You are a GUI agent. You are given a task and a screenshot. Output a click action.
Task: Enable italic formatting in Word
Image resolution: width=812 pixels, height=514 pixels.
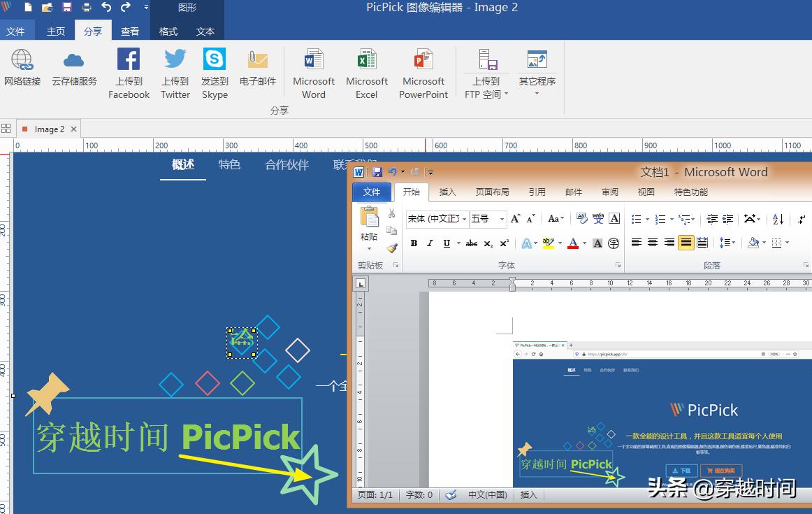click(x=430, y=243)
